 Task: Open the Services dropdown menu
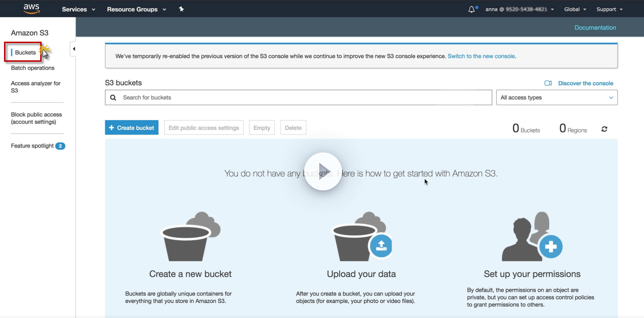pos(79,9)
